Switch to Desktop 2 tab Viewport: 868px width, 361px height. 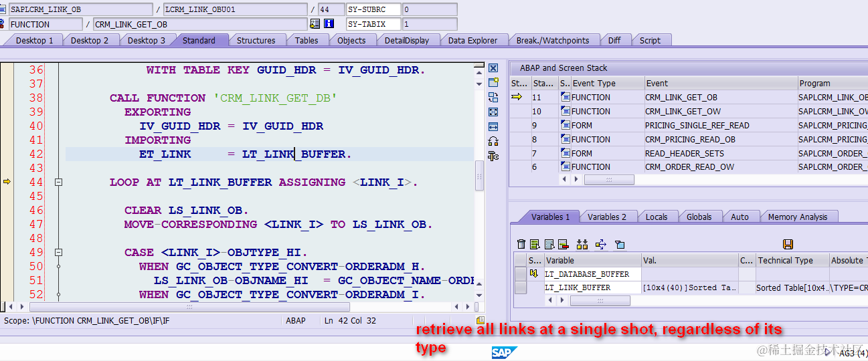[90, 40]
